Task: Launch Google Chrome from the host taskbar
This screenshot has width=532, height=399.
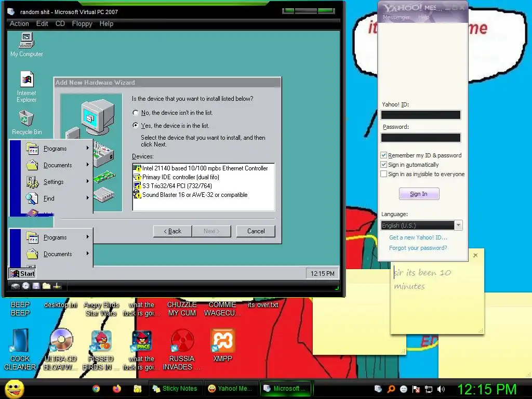Action: coord(96,389)
